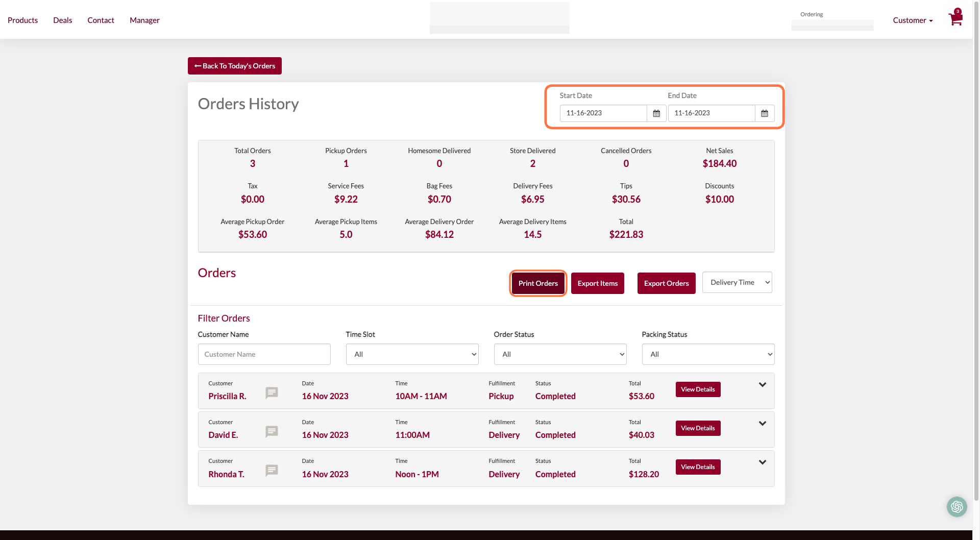Open Rhonda T.'s order note icon
The height and width of the screenshot is (540, 980).
(x=272, y=470)
